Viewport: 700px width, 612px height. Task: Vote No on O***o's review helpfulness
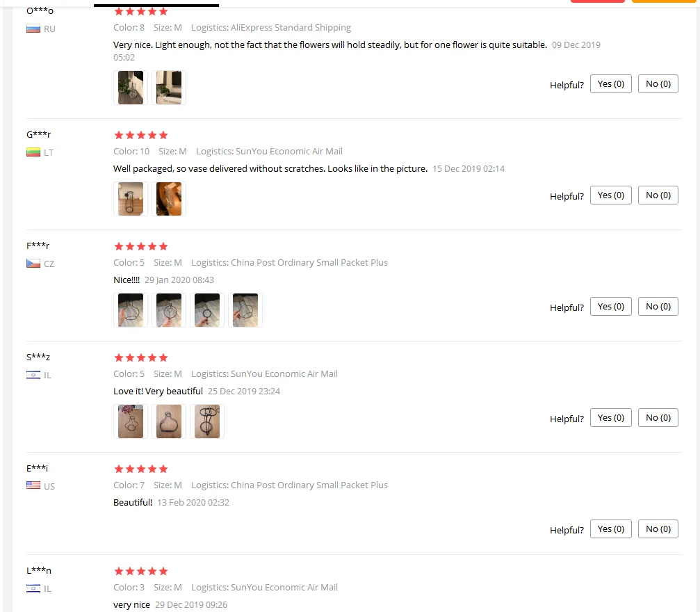pyautogui.click(x=658, y=84)
